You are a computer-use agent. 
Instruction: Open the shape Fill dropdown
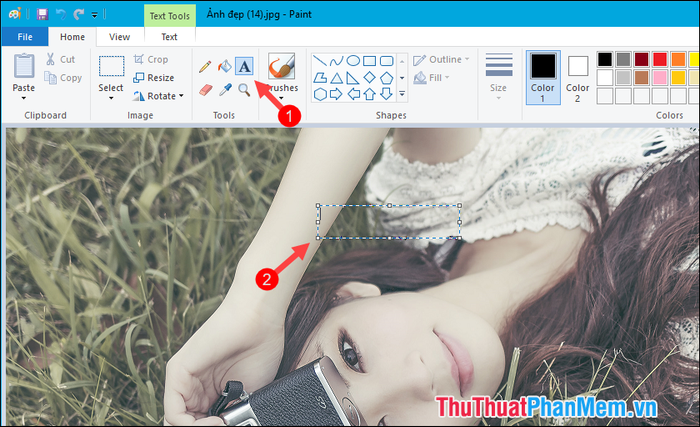pos(431,78)
